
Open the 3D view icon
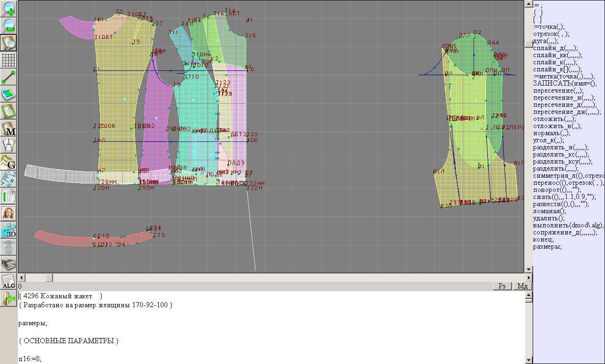coord(9,230)
